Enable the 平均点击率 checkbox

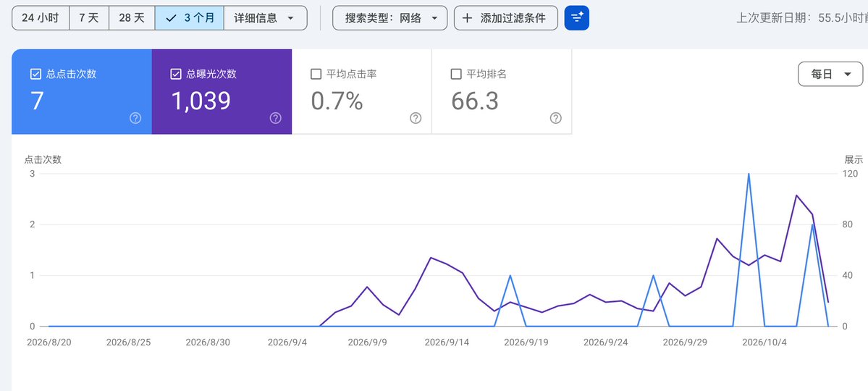coord(316,74)
